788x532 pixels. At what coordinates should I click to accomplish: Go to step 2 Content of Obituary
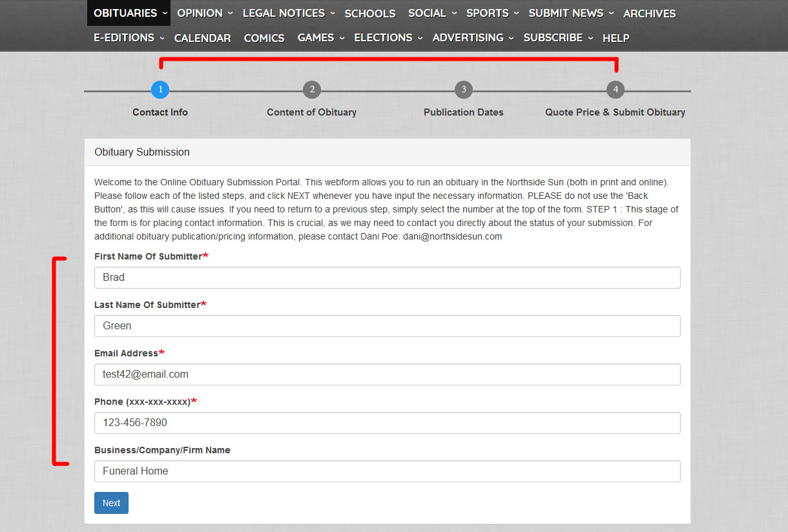point(312,90)
